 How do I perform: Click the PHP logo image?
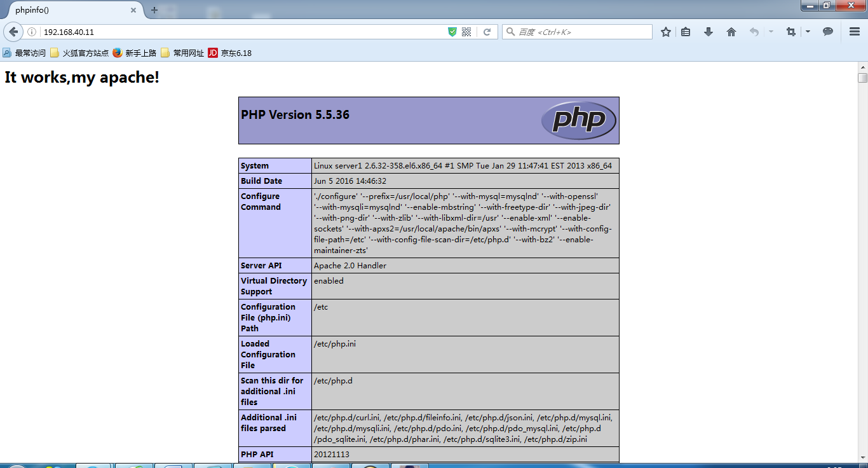point(579,121)
